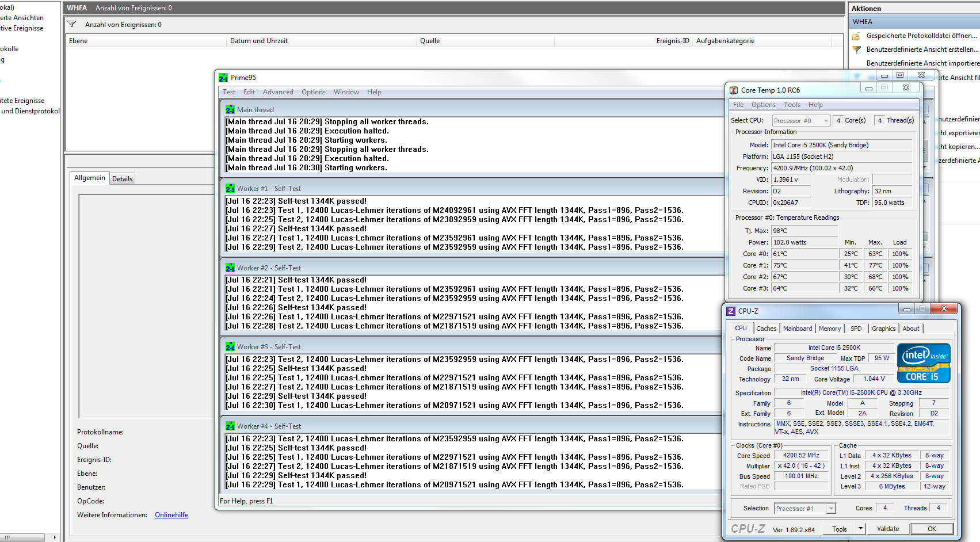Click Benutzerdefinierte Ansicht importieren action

(923, 63)
